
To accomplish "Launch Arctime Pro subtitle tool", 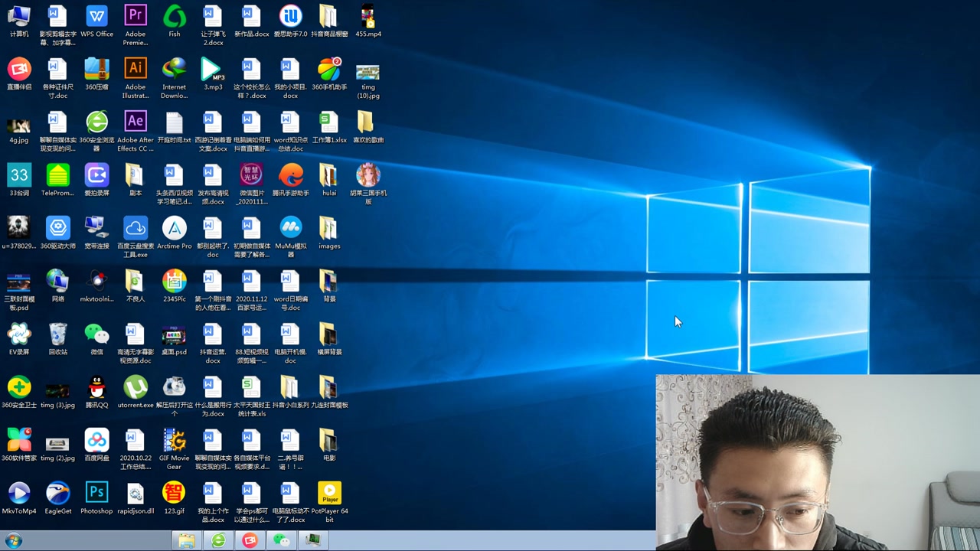I will click(x=175, y=233).
